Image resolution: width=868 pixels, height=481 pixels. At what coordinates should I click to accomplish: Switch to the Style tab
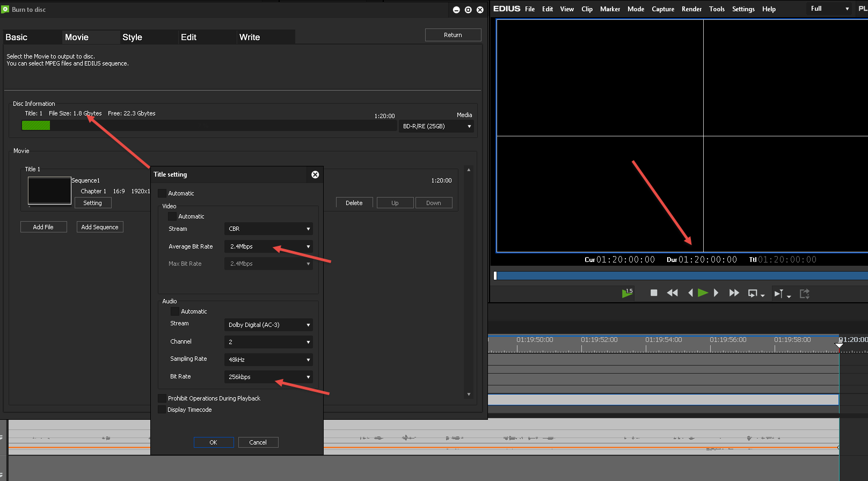tap(148, 37)
